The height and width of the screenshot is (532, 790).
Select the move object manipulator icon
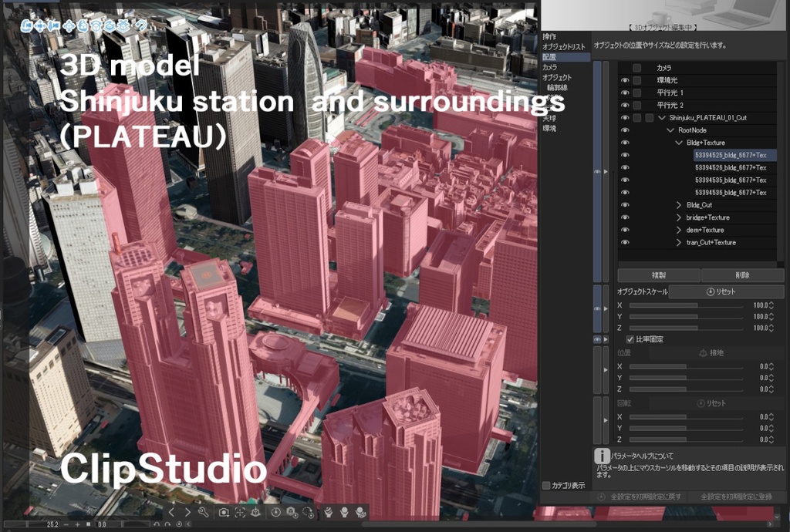tap(70, 25)
